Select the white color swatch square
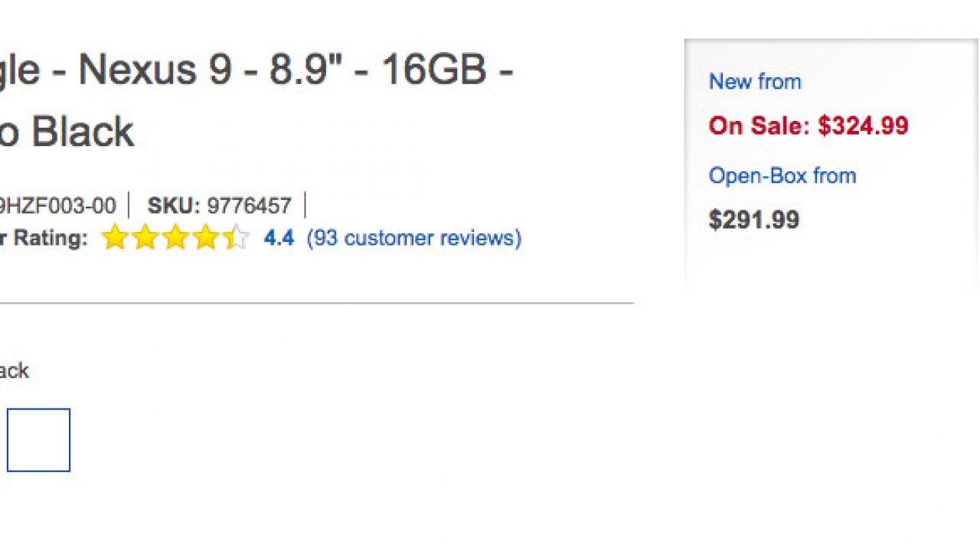980x551 pixels. (39, 440)
